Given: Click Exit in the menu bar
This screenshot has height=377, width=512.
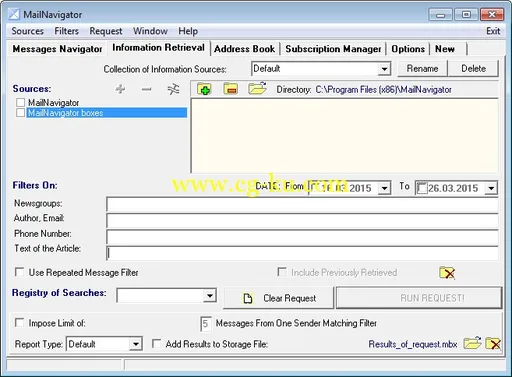Looking at the screenshot, I should (493, 31).
